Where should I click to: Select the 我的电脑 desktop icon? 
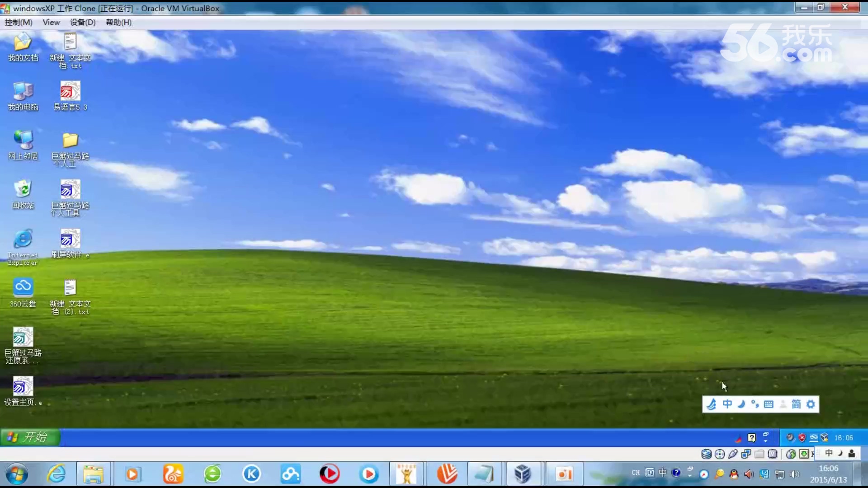pos(23,96)
